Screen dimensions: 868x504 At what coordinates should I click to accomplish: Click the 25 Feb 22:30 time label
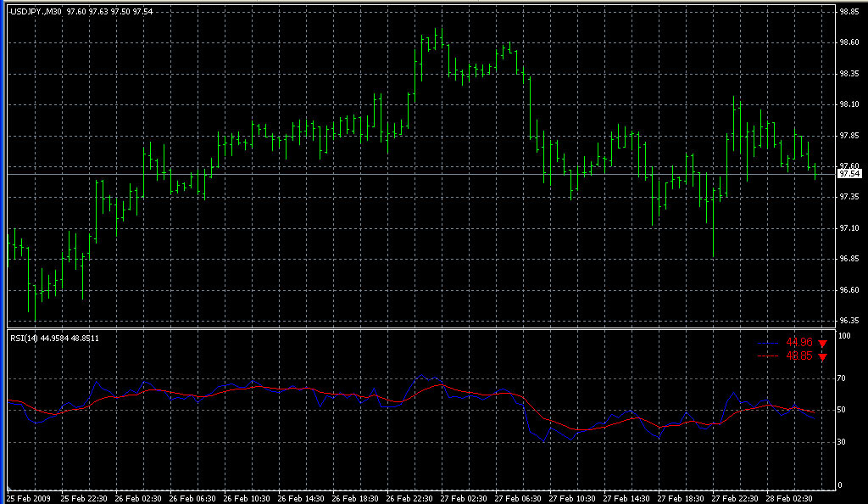point(84,498)
